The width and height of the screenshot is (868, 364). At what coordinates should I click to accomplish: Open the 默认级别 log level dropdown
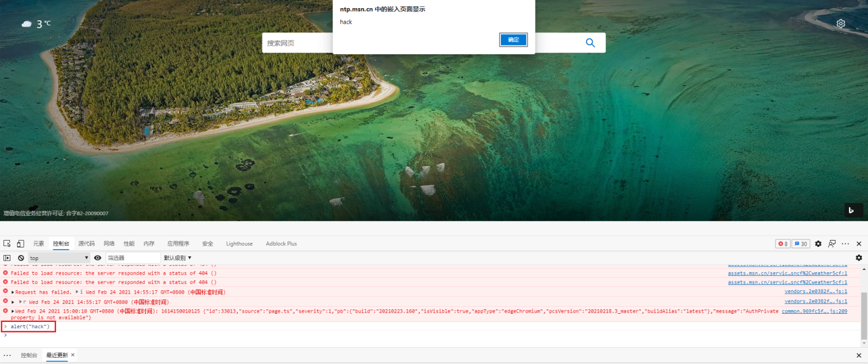[x=178, y=258]
